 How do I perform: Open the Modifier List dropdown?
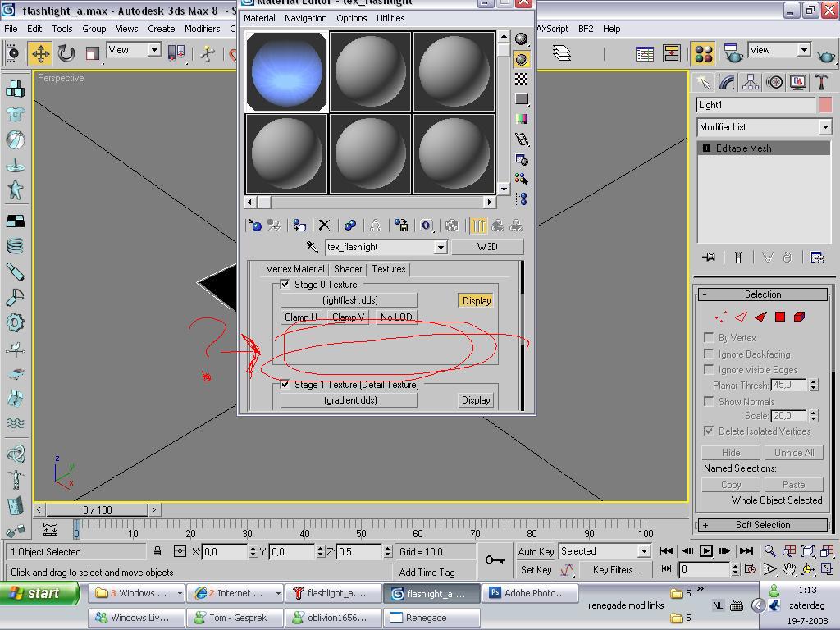tap(825, 127)
